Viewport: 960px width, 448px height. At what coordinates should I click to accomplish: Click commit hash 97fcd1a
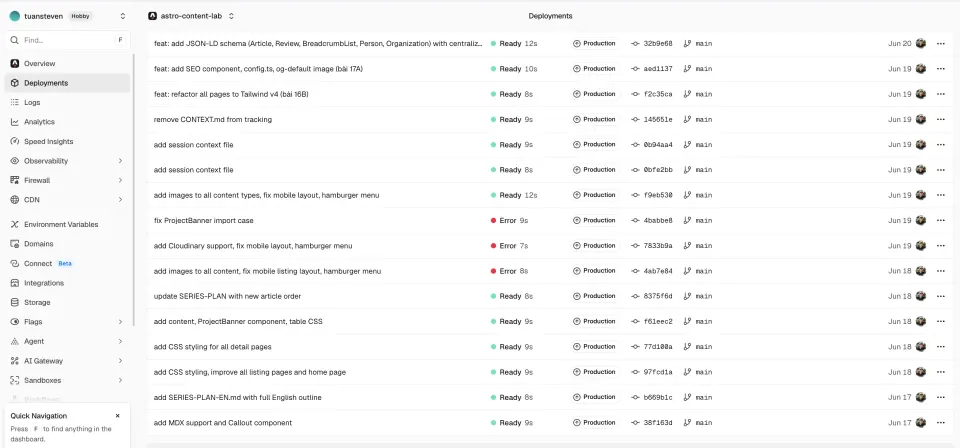tap(658, 372)
